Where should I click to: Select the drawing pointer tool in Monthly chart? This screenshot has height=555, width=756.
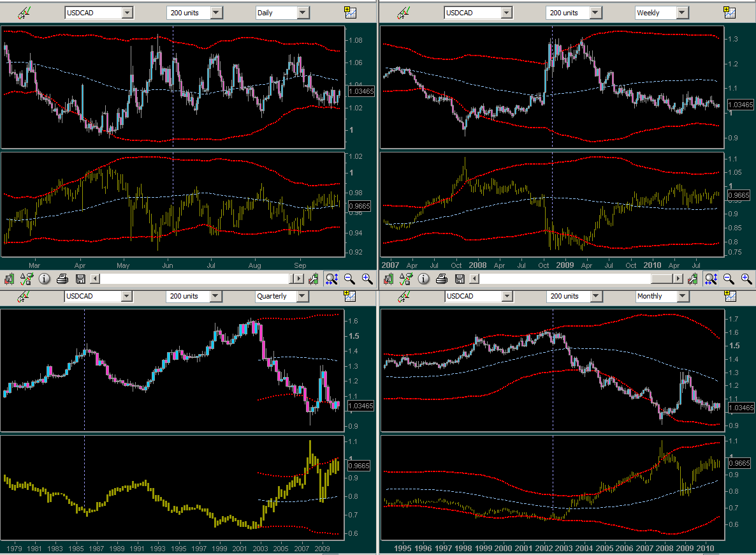coord(404,297)
